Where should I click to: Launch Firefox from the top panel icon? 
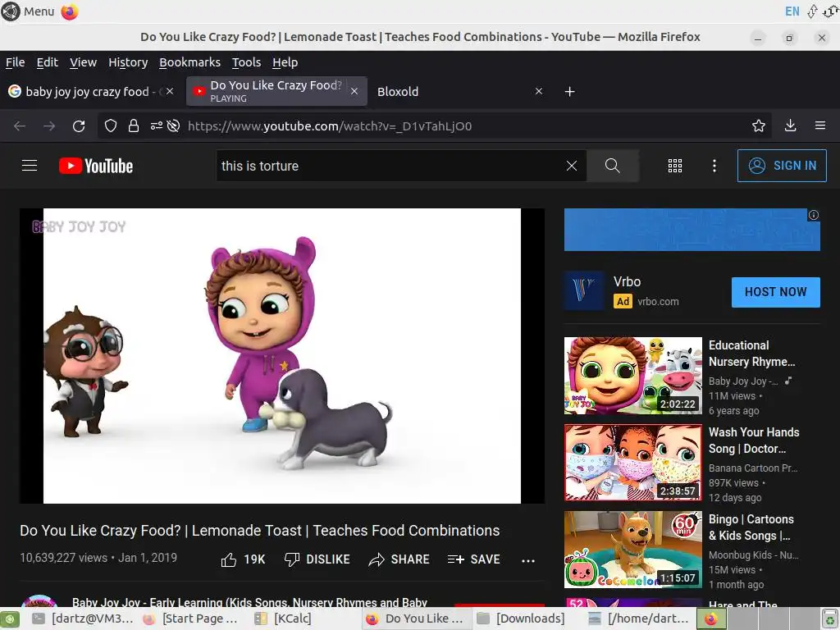pyautogui.click(x=69, y=11)
